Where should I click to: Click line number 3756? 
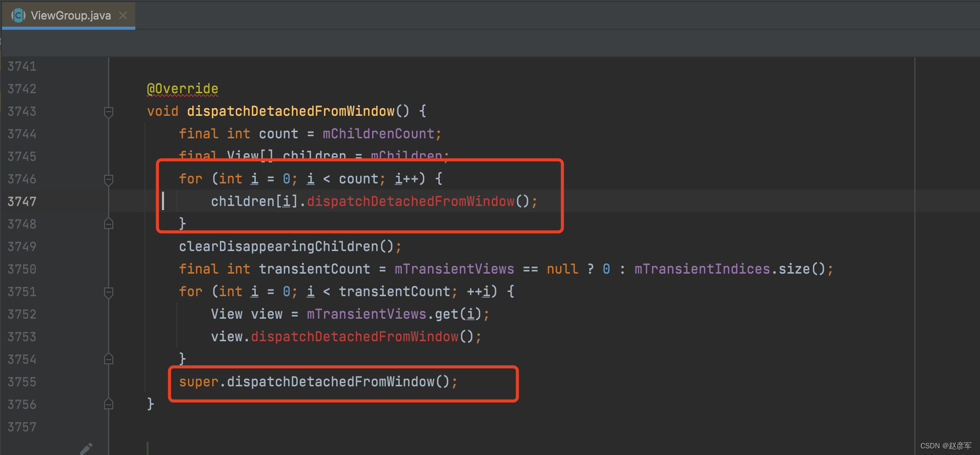point(22,405)
